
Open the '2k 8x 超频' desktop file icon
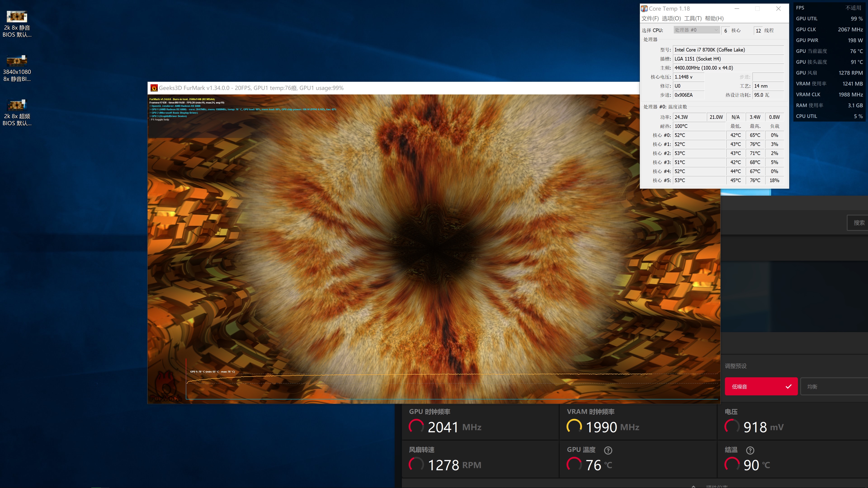[17, 105]
